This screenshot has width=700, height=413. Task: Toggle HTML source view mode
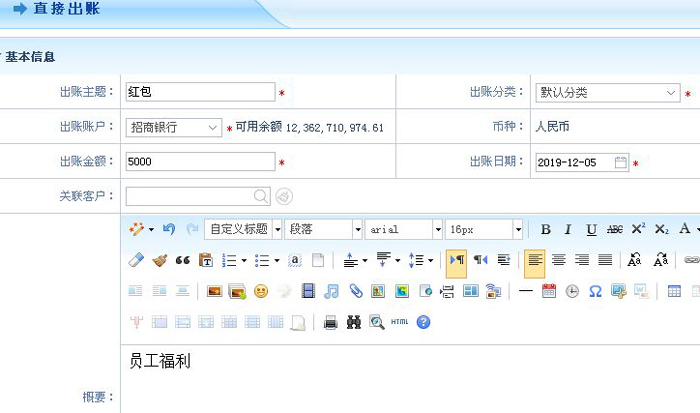[x=400, y=322]
